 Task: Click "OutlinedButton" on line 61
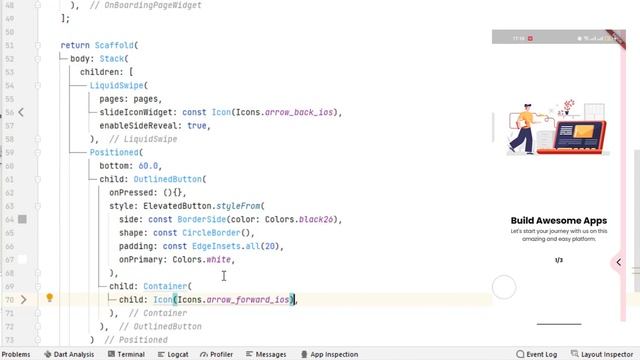(x=168, y=179)
